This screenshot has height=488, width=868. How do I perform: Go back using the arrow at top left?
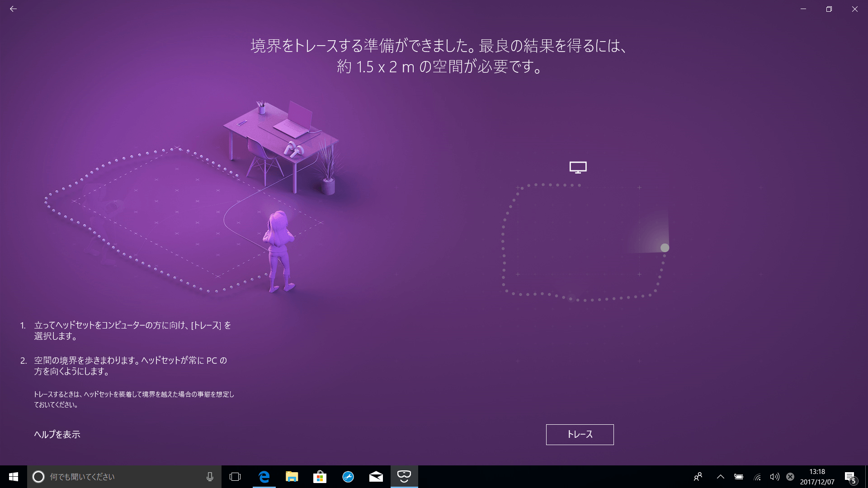[14, 9]
